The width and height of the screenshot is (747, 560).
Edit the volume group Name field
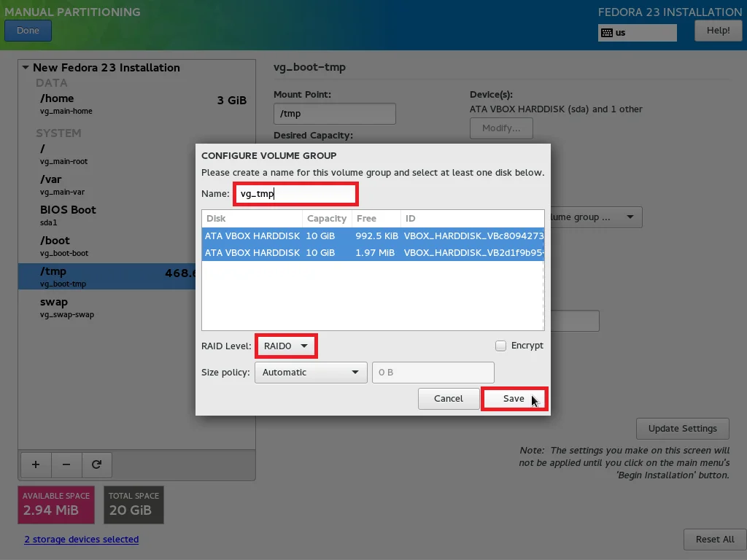295,194
